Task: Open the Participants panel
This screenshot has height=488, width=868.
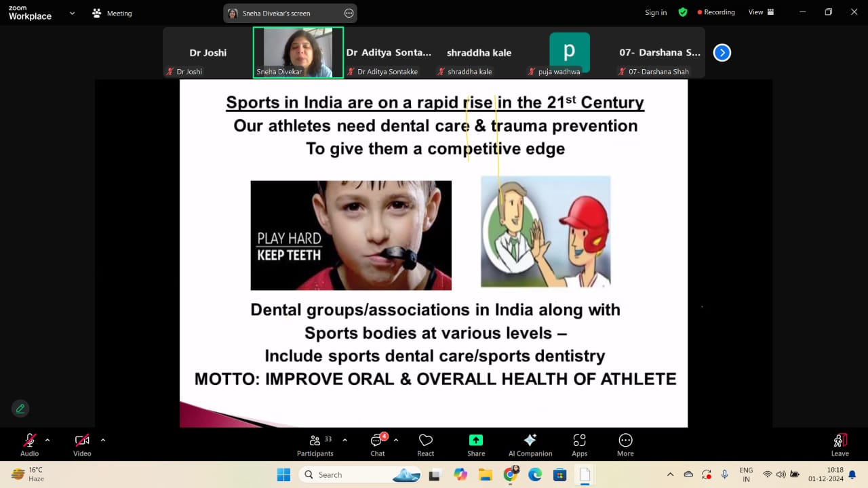Action: 315,444
